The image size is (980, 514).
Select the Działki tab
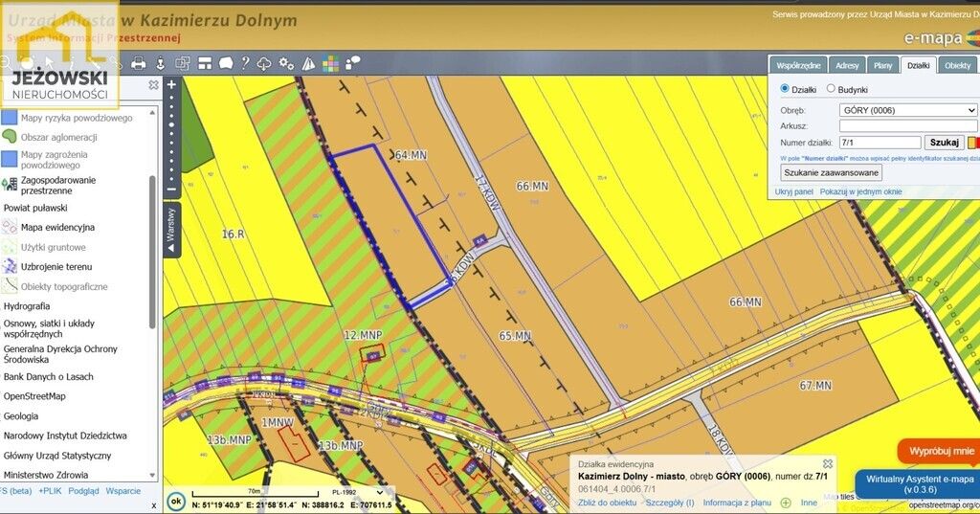(918, 65)
